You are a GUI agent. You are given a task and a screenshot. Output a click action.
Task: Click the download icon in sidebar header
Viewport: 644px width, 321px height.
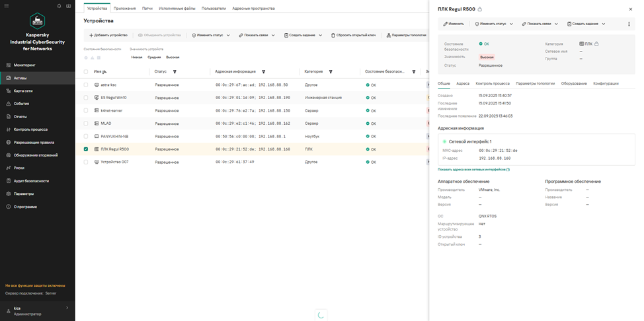point(68,6)
